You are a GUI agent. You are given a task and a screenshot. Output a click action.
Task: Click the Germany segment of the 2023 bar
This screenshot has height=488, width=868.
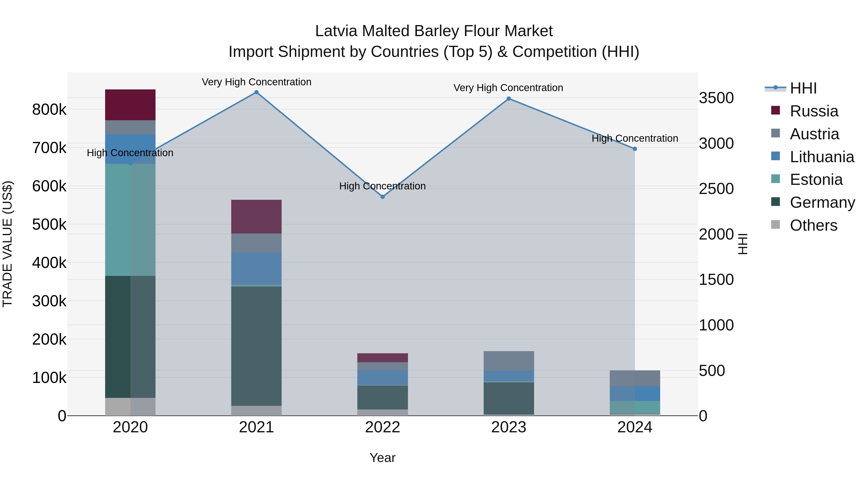coord(509,398)
